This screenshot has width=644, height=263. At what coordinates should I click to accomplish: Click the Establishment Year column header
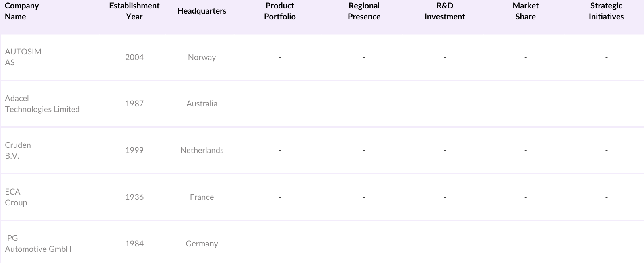tap(134, 11)
